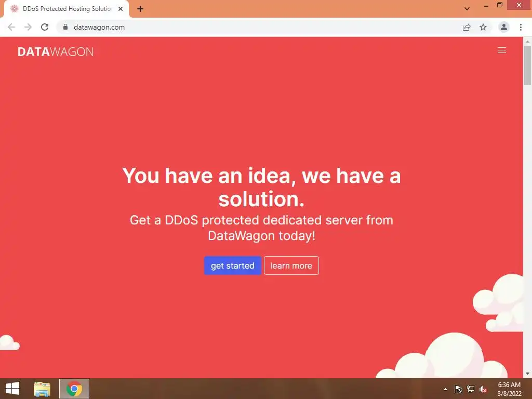Minimize the Chrome window
The width and height of the screenshot is (532, 399).
coord(486,6)
